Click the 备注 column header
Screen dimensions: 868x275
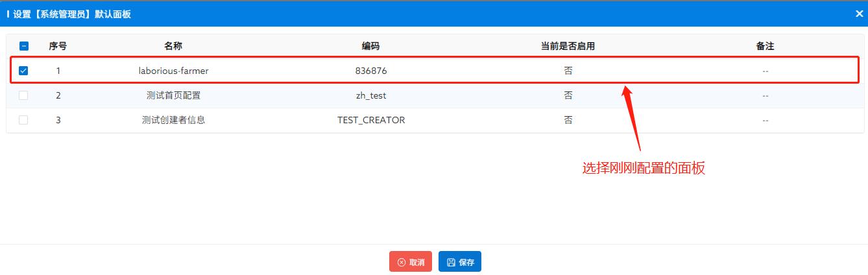pos(766,46)
